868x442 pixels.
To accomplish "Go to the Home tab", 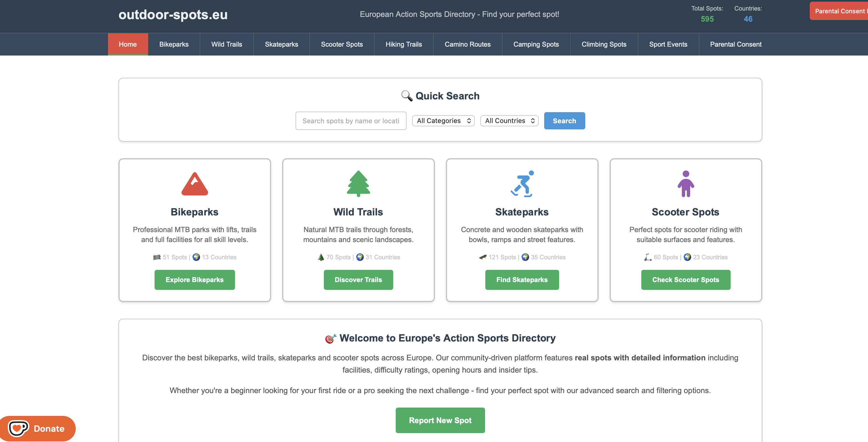I will tap(128, 44).
